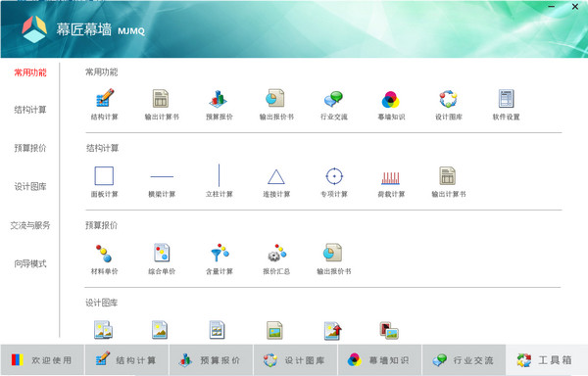
Task: Click the 输出报价书 icon under 常用功能
Action: pyautogui.click(x=276, y=99)
